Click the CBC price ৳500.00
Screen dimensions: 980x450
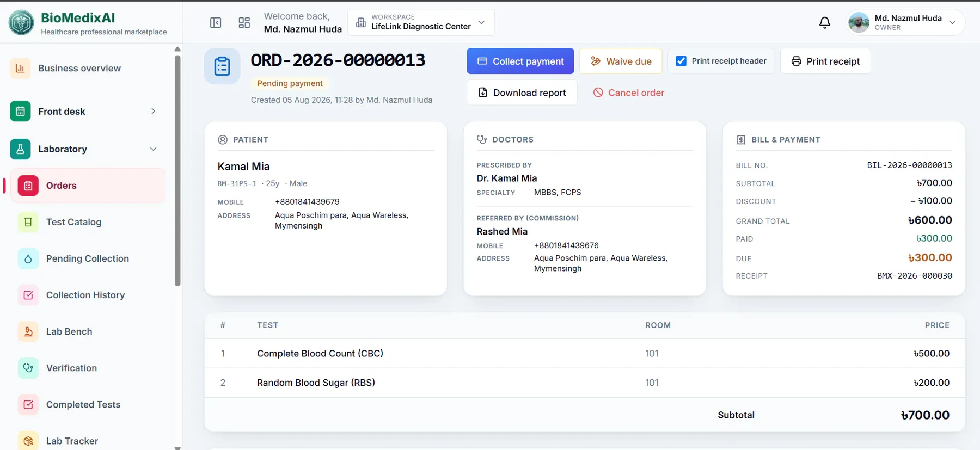click(x=932, y=354)
